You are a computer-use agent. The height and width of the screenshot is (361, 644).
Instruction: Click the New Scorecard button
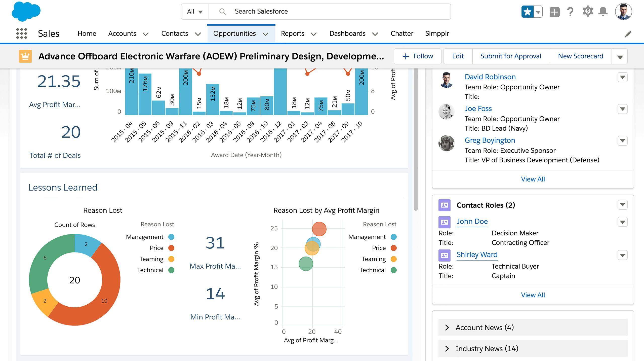[581, 56]
